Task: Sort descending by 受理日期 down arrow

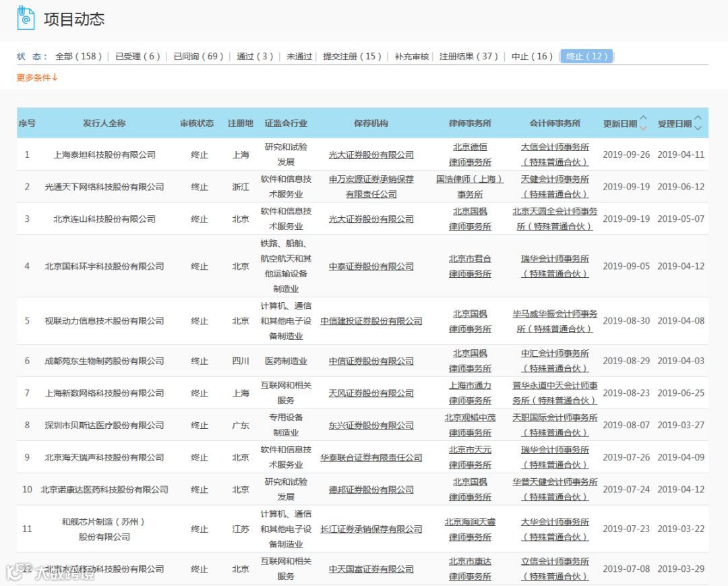Action: 698,128
